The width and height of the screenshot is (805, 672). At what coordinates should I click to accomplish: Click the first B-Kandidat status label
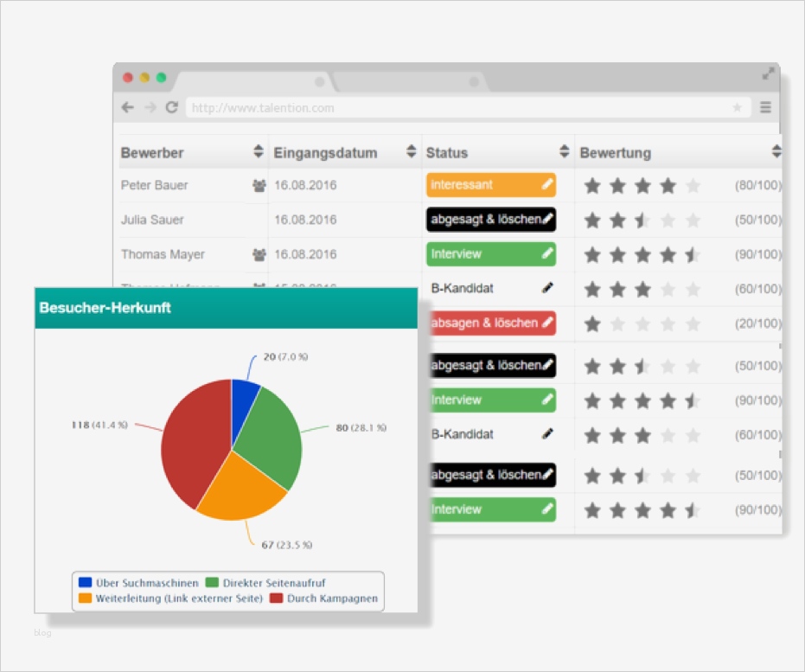(462, 289)
